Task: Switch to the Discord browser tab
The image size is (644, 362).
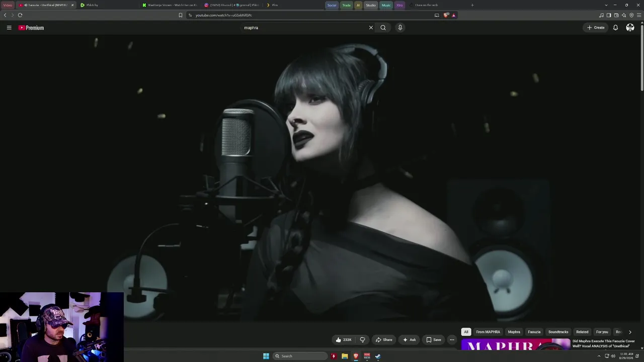Action: pos(231,5)
